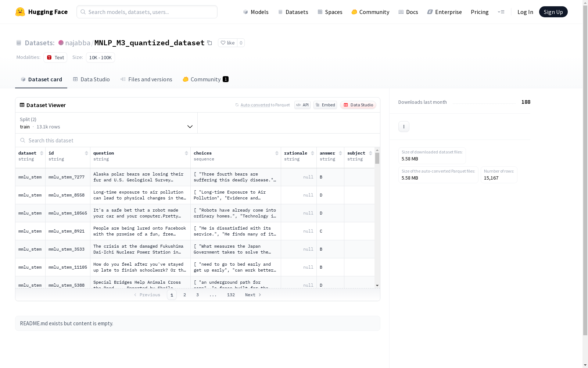Switch to the Data Studio tab
Image resolution: width=588 pixels, height=368 pixels.
point(92,79)
